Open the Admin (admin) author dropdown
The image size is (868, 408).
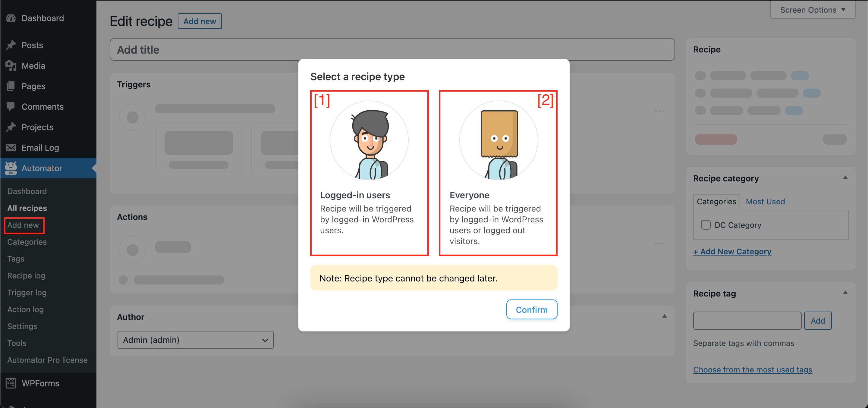195,340
